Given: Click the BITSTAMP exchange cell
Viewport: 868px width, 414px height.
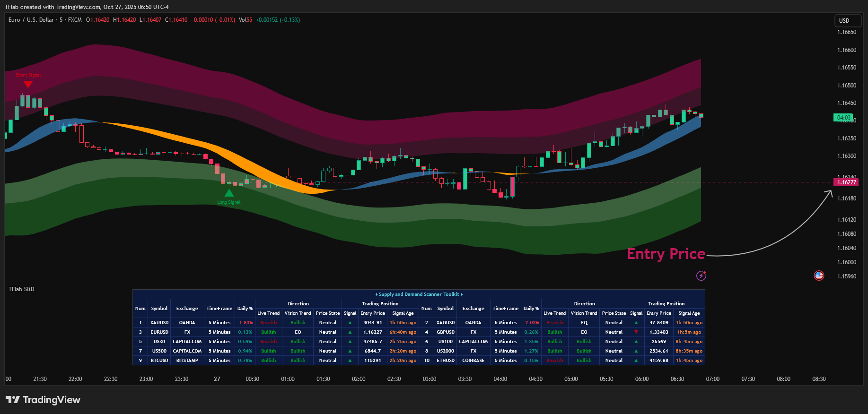Looking at the screenshot, I should click(187, 361).
